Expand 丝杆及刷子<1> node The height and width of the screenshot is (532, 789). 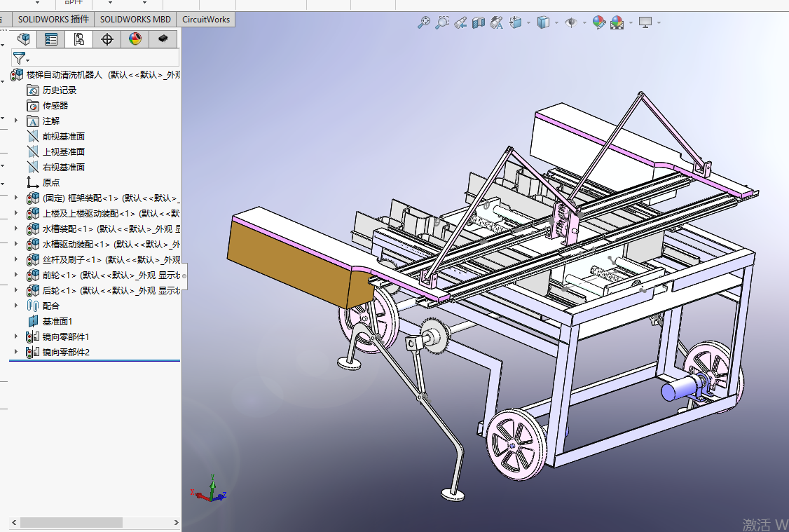click(x=16, y=260)
